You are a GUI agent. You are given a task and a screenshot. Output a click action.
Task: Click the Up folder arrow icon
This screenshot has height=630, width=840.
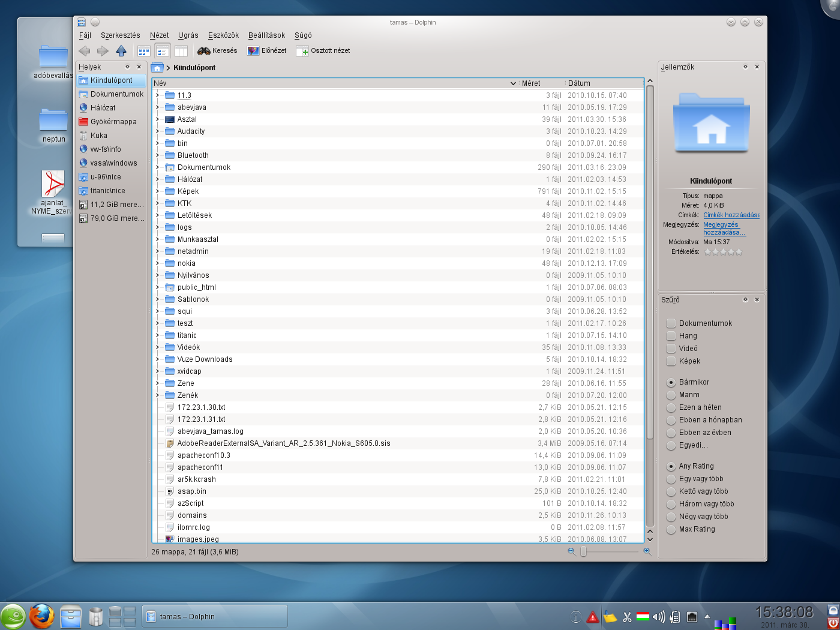coord(121,51)
